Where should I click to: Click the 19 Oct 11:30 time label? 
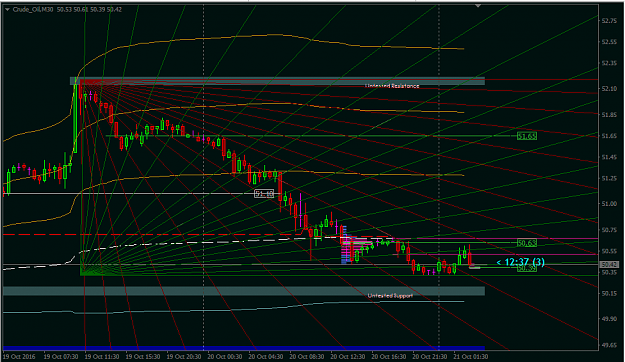click(102, 356)
